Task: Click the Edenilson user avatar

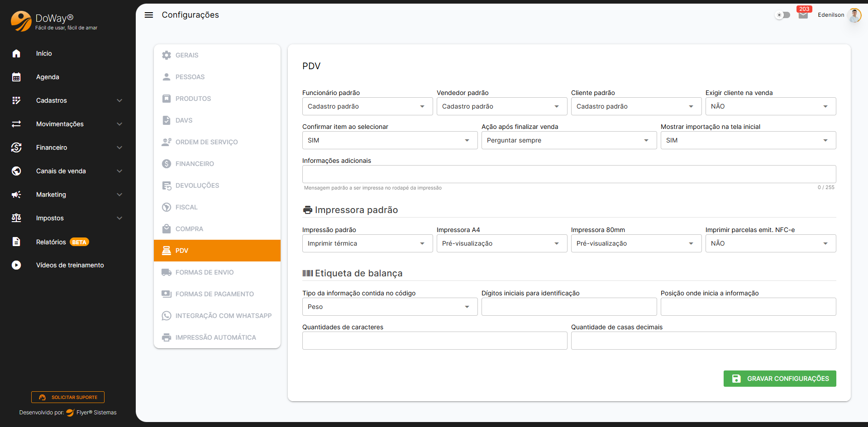Action: pyautogui.click(x=854, y=15)
